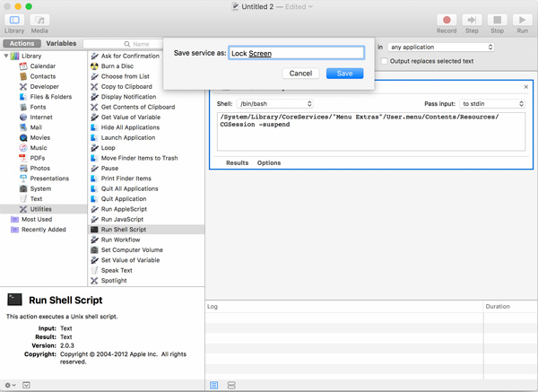Image resolution: width=538 pixels, height=392 pixels.
Task: Choose the Fonts category
Action: click(x=38, y=107)
